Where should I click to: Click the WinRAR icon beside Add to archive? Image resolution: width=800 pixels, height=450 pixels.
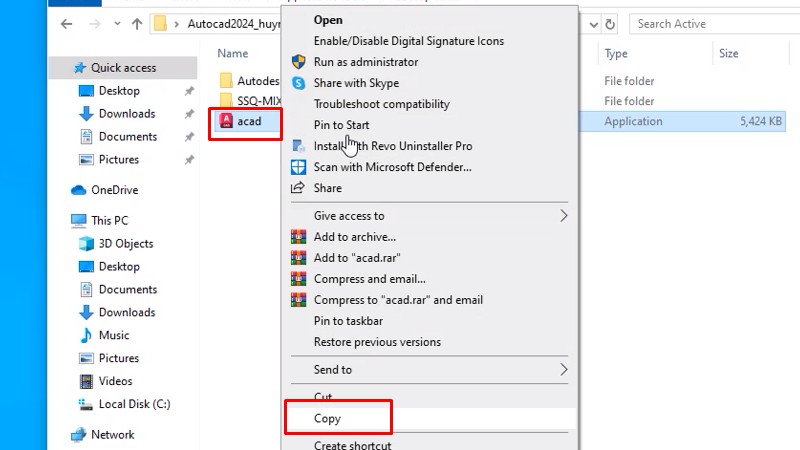298,237
